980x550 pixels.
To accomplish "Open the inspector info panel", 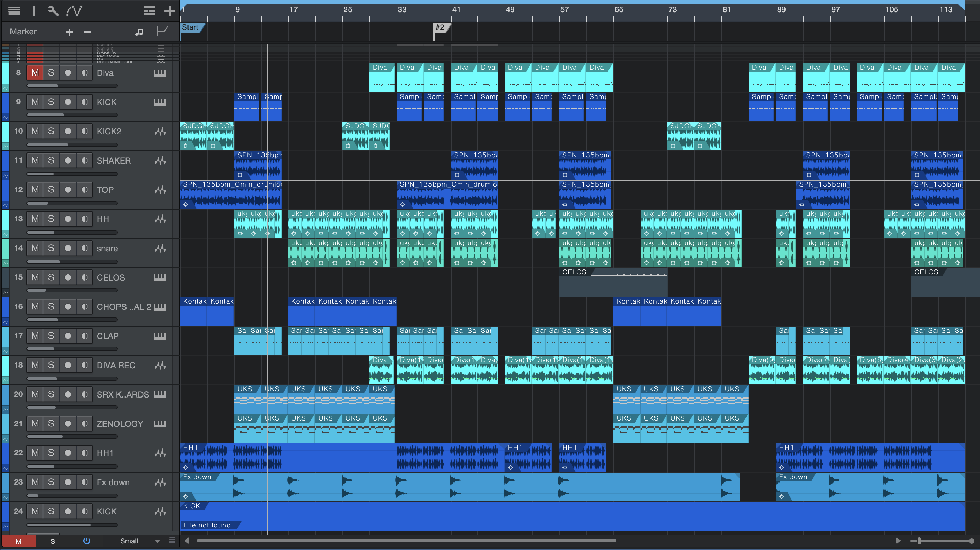I will coord(33,11).
